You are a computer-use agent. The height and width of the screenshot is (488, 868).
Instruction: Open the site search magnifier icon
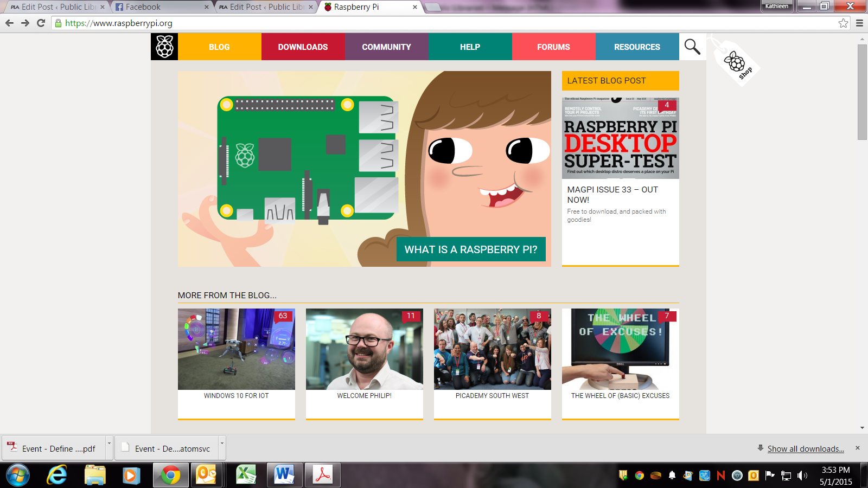tap(692, 47)
